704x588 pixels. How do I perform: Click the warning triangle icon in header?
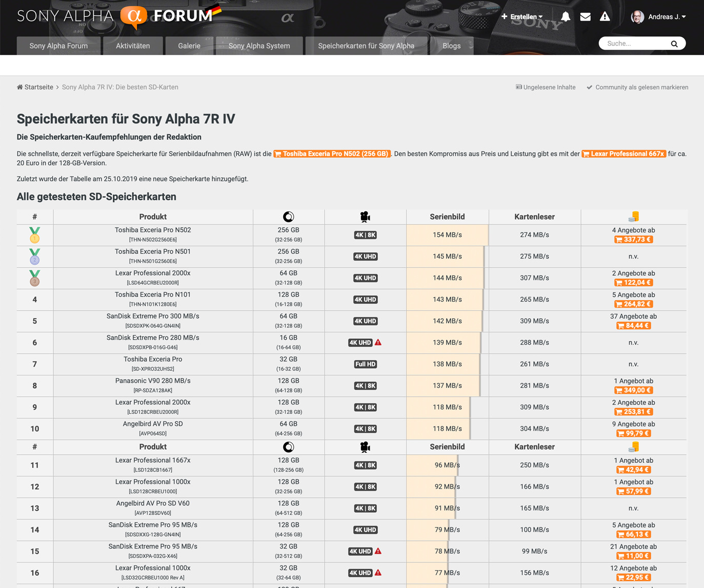605,17
